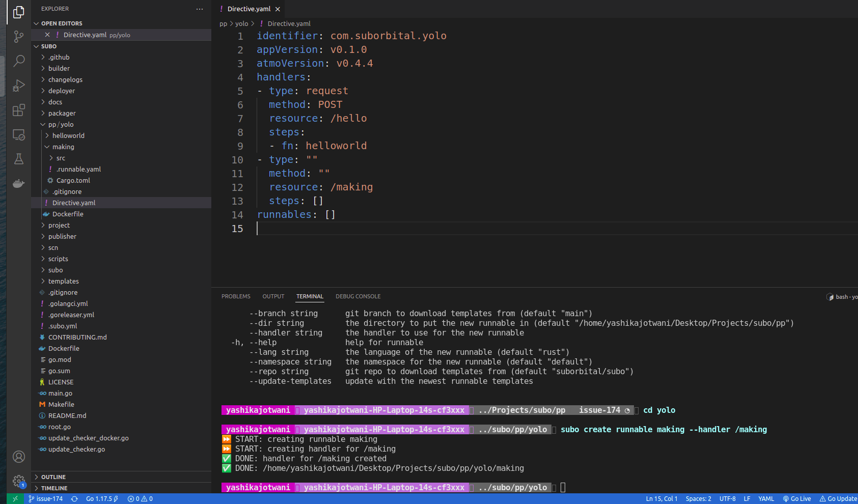Open the Testing view
858x504 pixels.
point(18,159)
